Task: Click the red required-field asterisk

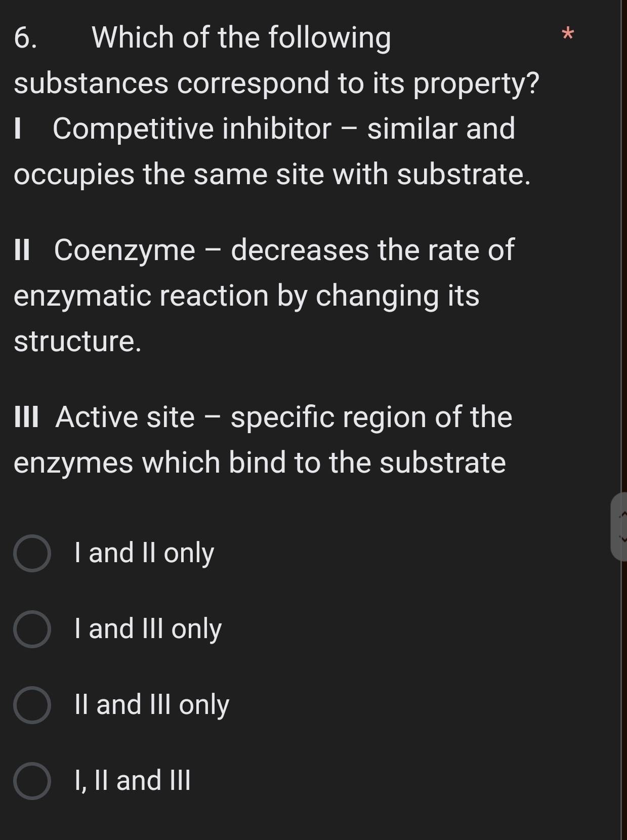Action: [567, 35]
